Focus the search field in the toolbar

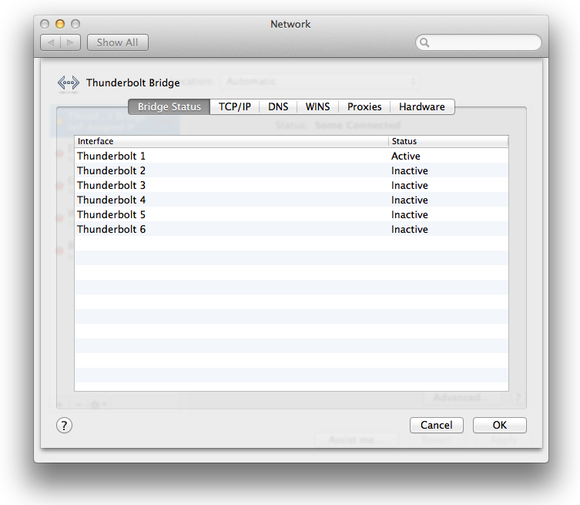(479, 43)
